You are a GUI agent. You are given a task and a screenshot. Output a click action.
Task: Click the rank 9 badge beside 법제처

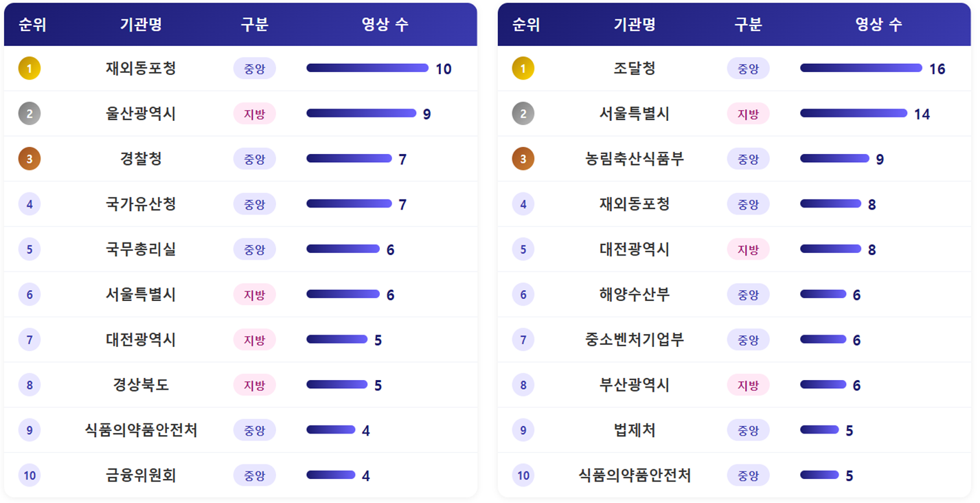523,430
